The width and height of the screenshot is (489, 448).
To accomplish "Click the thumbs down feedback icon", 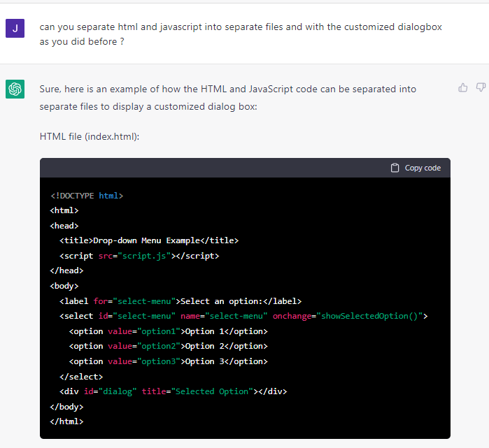I will coord(481,88).
